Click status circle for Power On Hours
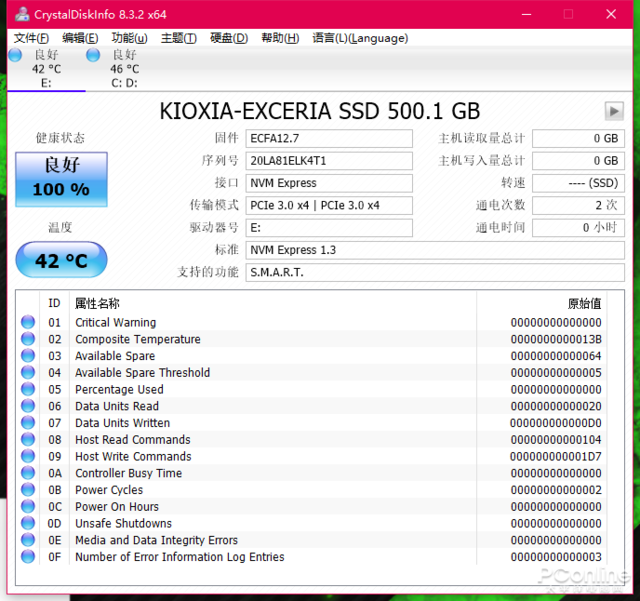This screenshot has width=640, height=601. pyautogui.click(x=28, y=506)
